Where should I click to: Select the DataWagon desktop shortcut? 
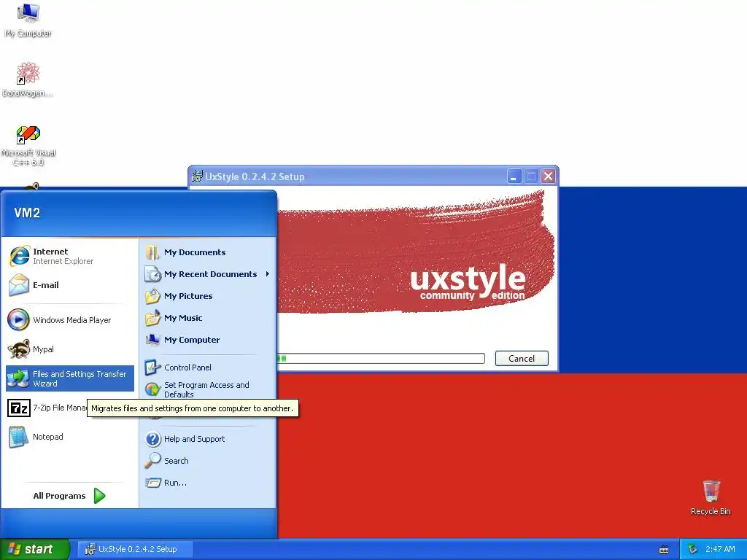[27, 79]
